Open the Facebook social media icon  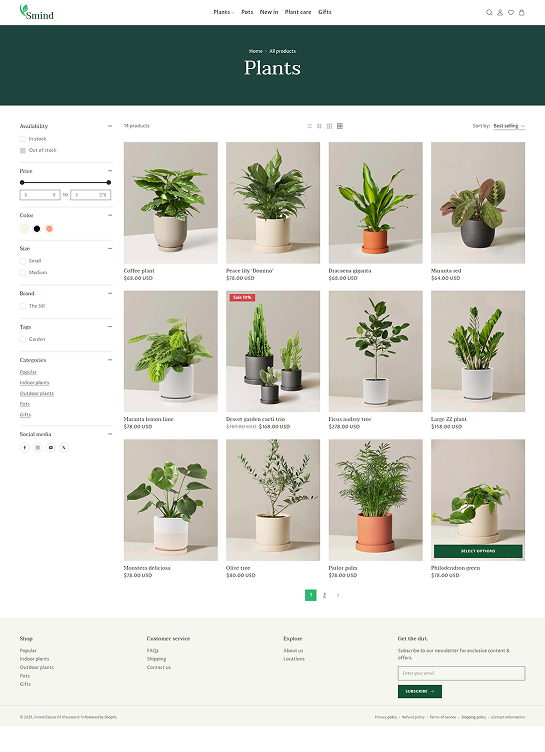(x=24, y=447)
